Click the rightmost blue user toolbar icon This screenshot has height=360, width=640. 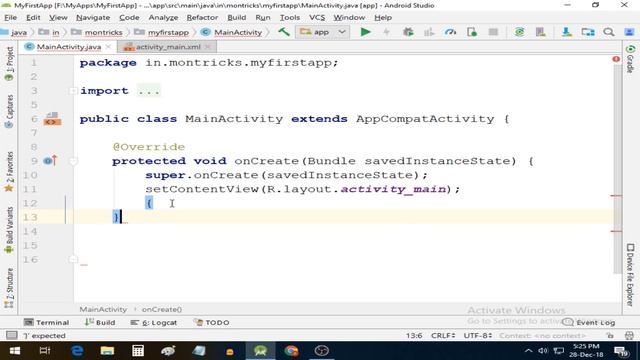click(x=629, y=32)
